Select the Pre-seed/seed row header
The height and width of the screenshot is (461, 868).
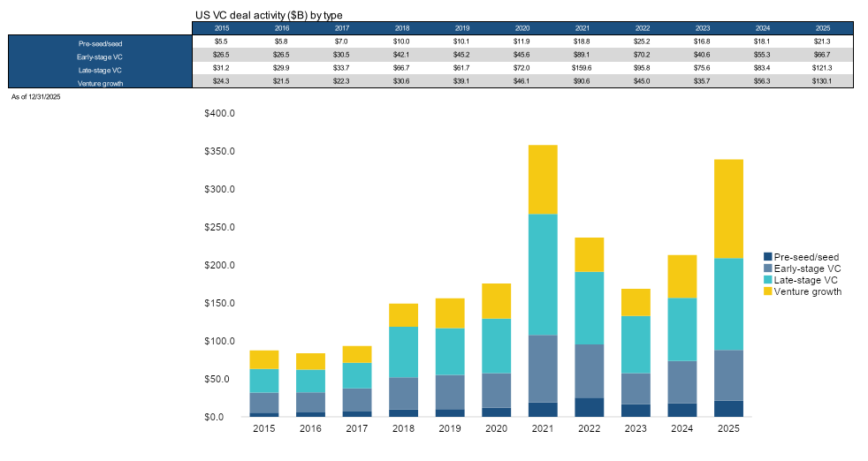pyautogui.click(x=100, y=42)
